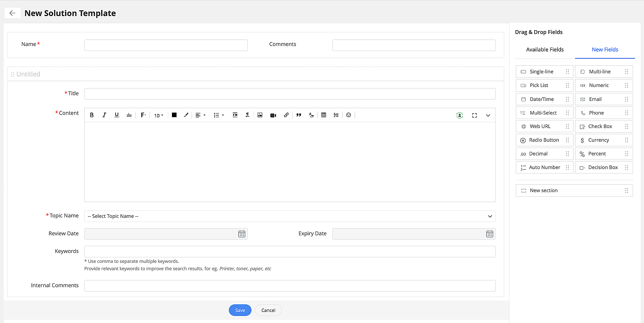Open the Topic Name dropdown
Screen dimensions: 644x323
289,216
